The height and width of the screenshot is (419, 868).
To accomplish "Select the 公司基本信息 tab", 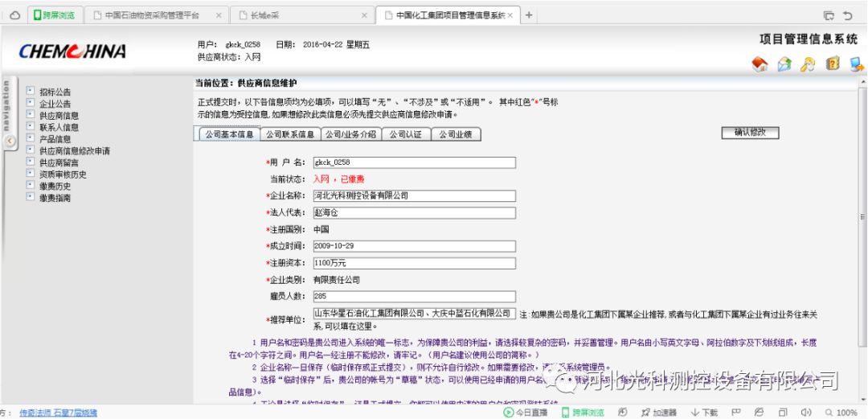I will pyautogui.click(x=228, y=134).
